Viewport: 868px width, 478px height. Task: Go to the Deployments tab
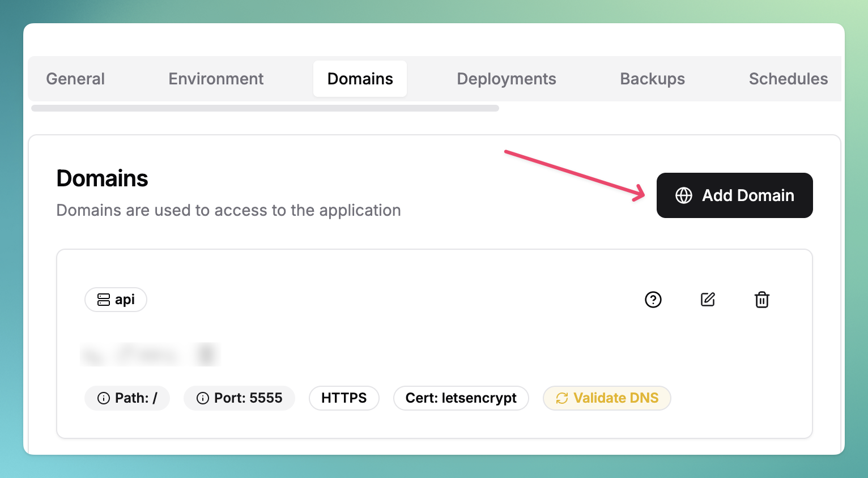[x=506, y=79]
